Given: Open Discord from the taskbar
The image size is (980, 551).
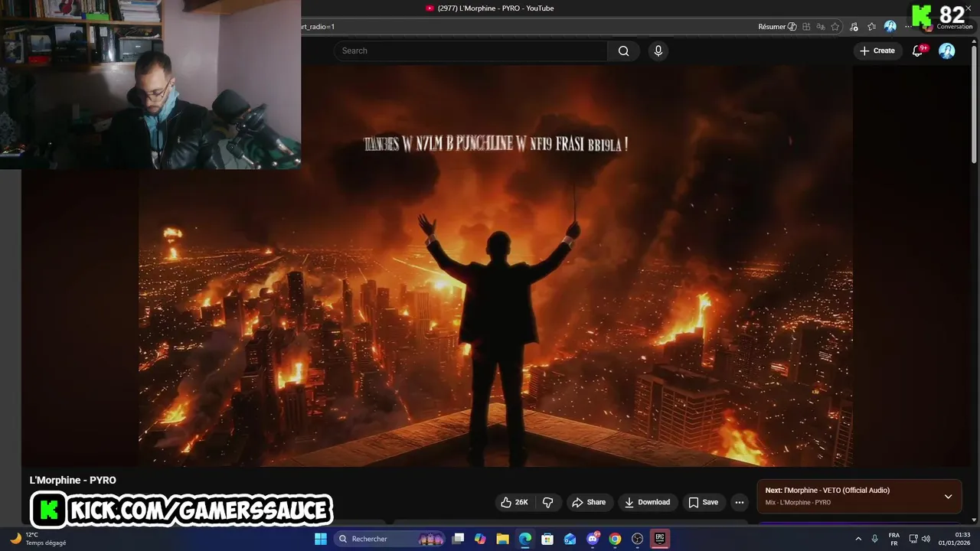Looking at the screenshot, I should pyautogui.click(x=593, y=539).
